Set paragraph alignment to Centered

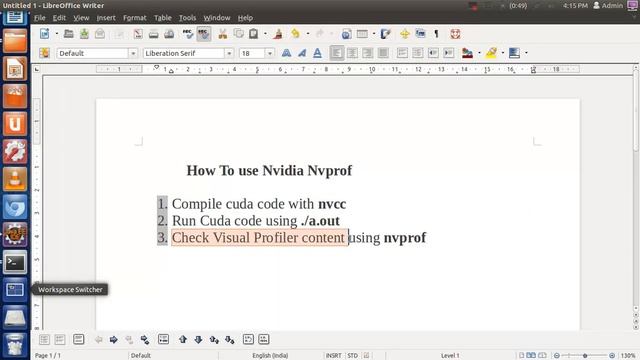pos(352,53)
